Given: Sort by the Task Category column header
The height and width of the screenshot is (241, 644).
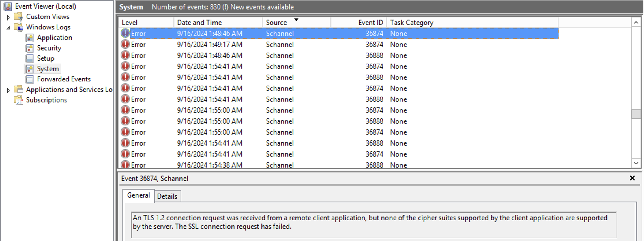Looking at the screenshot, I should point(472,23).
